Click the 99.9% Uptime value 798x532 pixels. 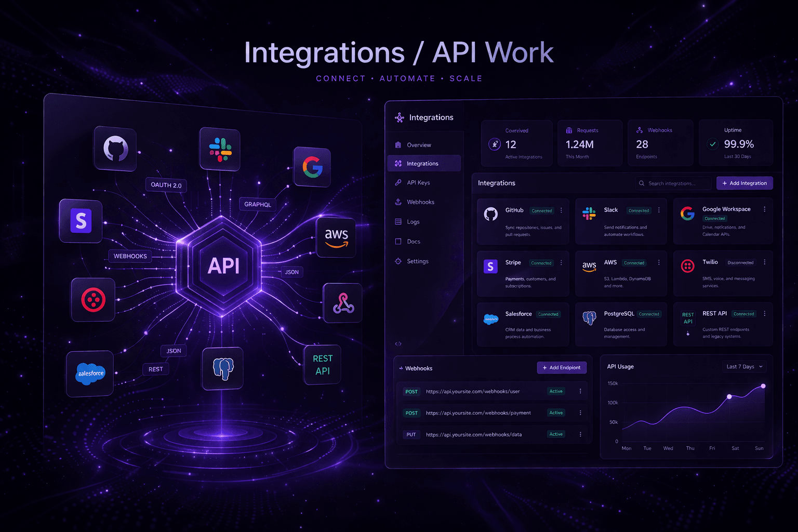pos(739,144)
